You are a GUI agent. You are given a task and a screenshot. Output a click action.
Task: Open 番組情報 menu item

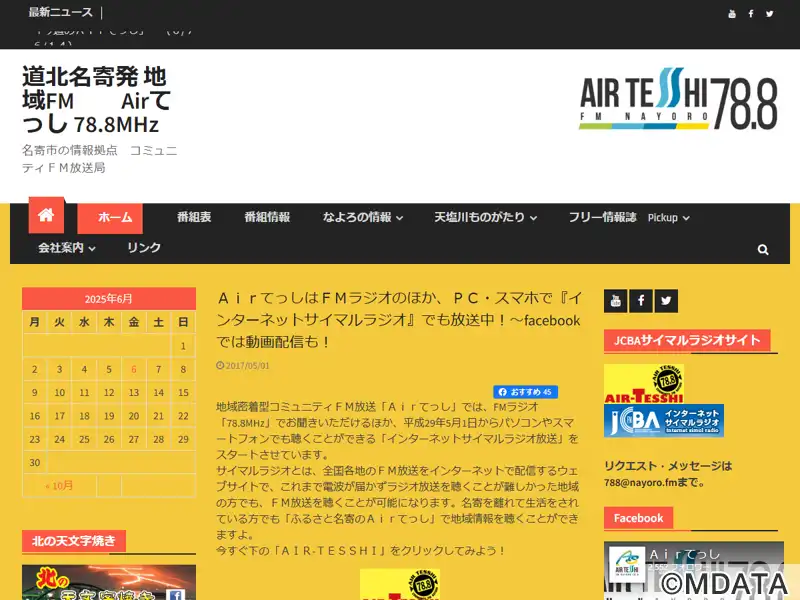(x=267, y=217)
